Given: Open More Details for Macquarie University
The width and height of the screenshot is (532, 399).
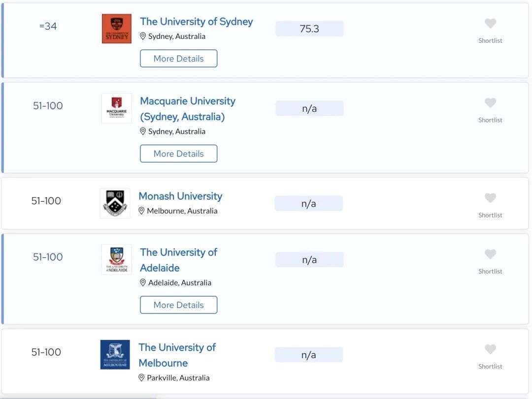Looking at the screenshot, I should click(178, 153).
